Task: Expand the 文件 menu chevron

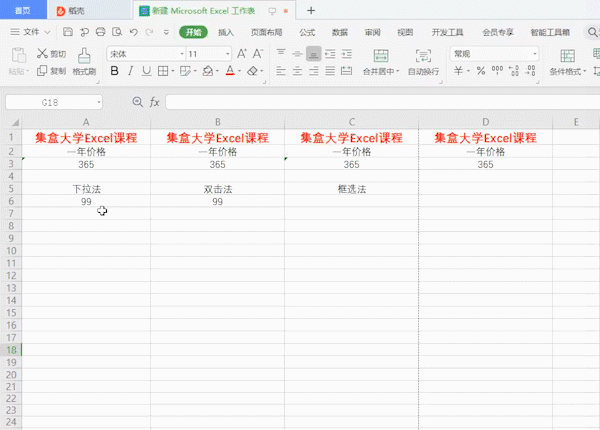Action: coord(47,32)
